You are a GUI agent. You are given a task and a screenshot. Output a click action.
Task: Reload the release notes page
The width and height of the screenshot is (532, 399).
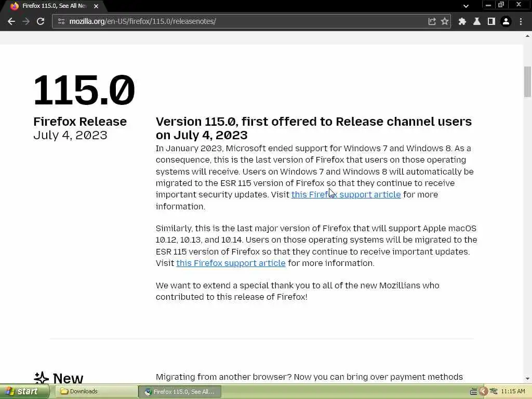pyautogui.click(x=41, y=21)
